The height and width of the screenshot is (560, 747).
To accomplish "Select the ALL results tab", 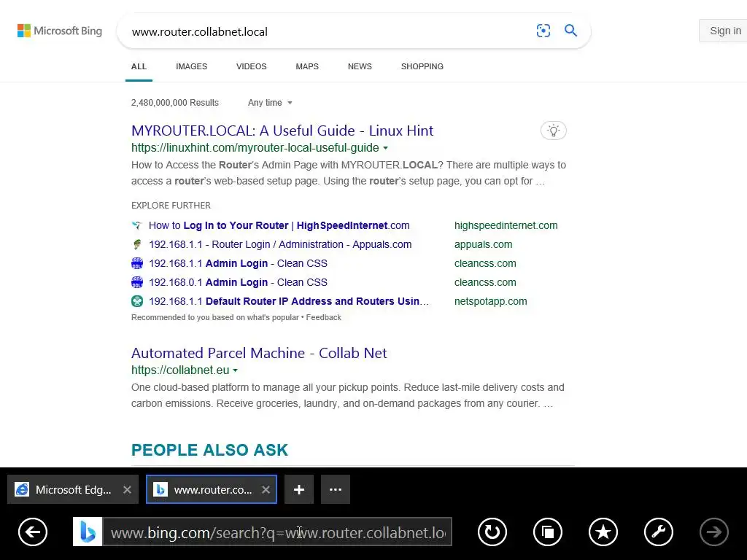I will coord(139,66).
